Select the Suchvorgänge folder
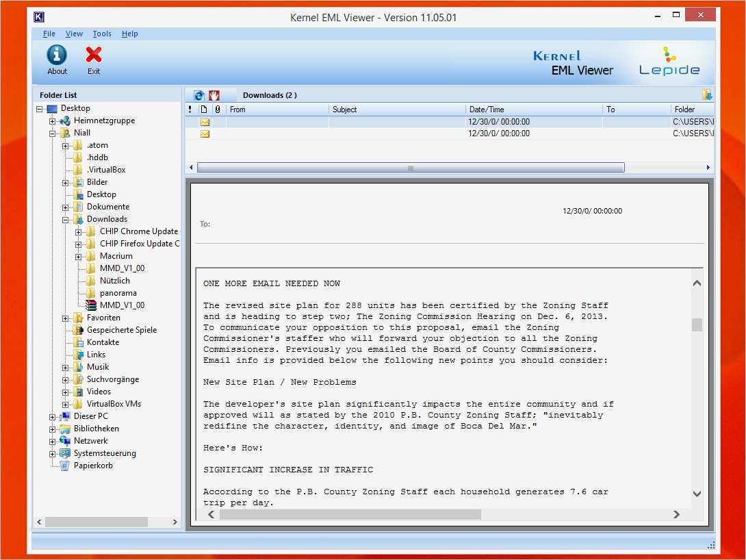The height and width of the screenshot is (560, 746). [x=113, y=379]
